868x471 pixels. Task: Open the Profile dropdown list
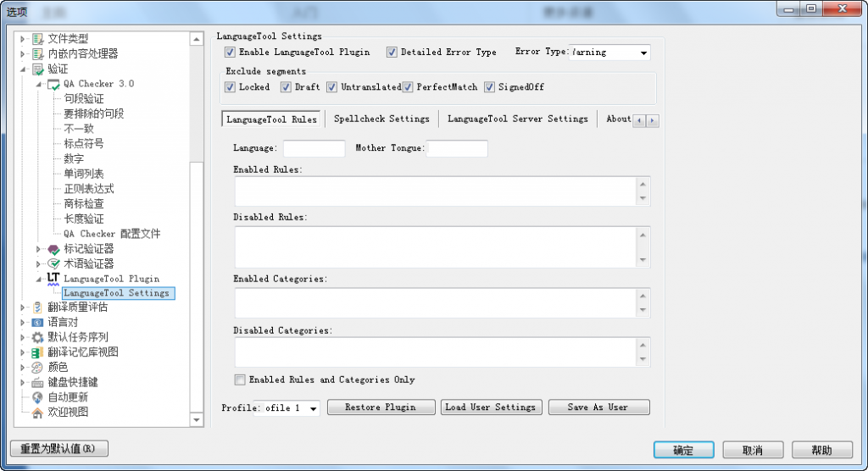[313, 408]
